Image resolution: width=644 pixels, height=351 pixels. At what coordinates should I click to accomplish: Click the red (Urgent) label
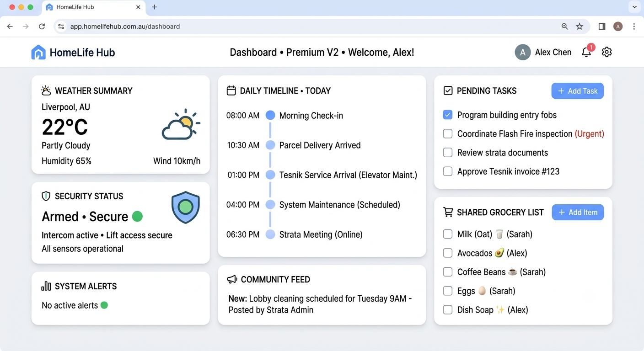point(590,134)
